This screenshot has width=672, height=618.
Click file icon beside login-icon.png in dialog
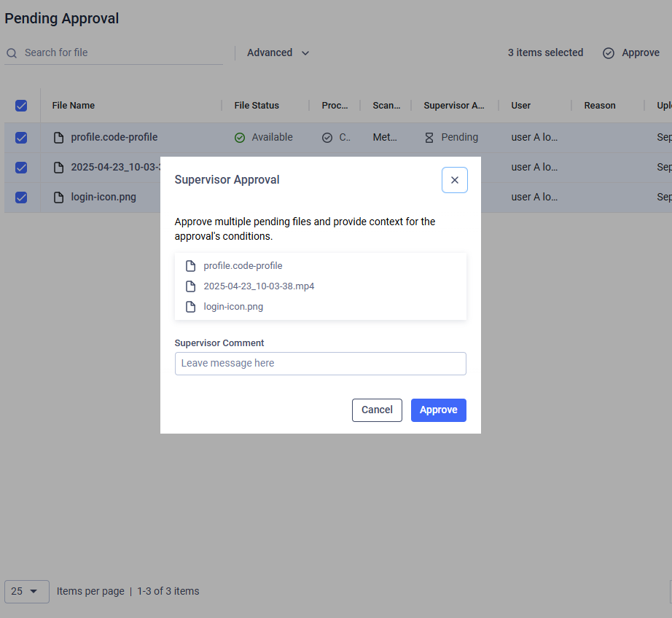[191, 307]
